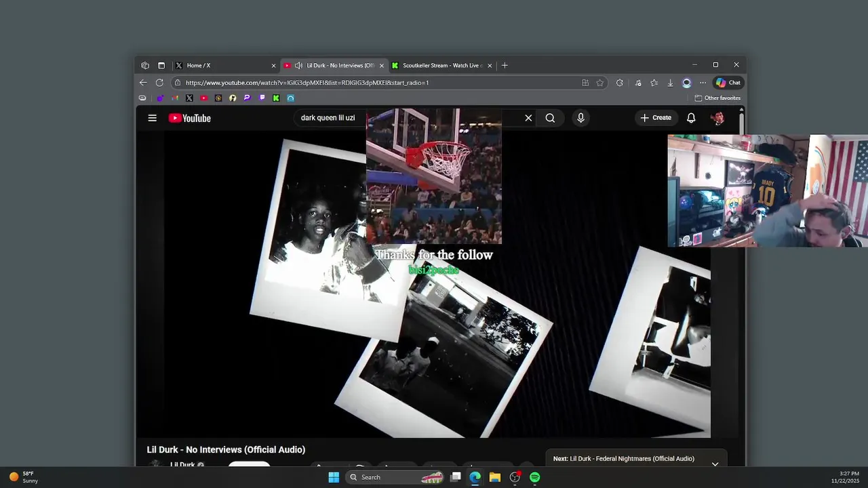Open the browser profile avatar
868x488 pixels.
(x=686, y=83)
